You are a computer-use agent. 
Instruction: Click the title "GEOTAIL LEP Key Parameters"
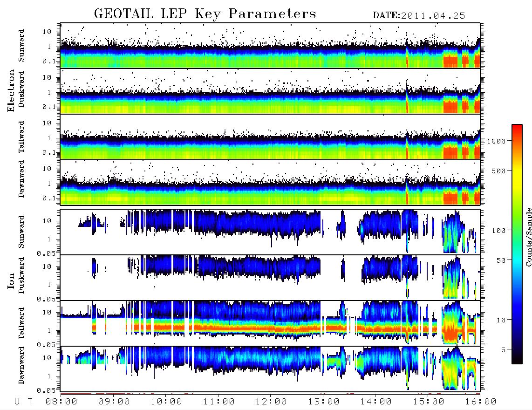(205, 14)
